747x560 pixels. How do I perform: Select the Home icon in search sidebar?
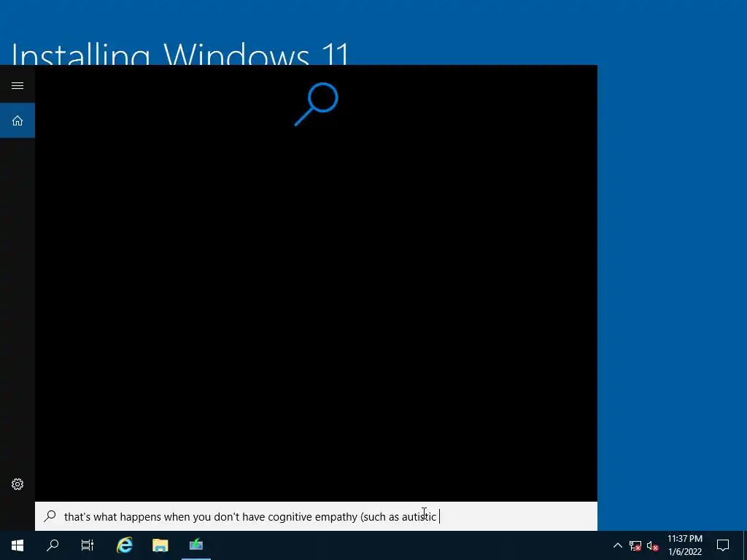(x=18, y=120)
